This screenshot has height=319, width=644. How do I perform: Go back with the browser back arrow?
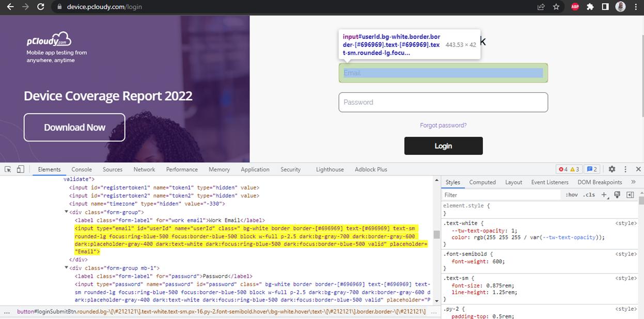point(10,7)
